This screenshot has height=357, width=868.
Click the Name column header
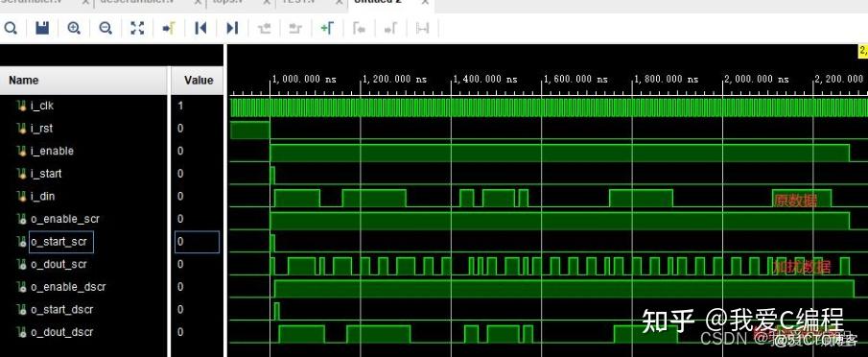point(83,81)
